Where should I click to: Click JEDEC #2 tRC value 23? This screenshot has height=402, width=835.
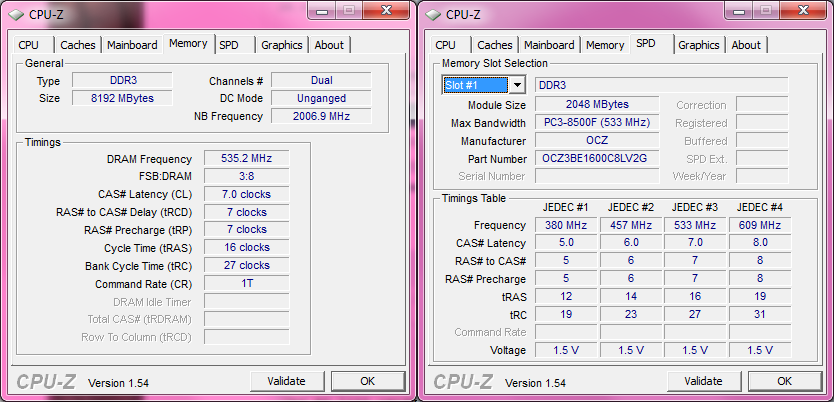[631, 314]
